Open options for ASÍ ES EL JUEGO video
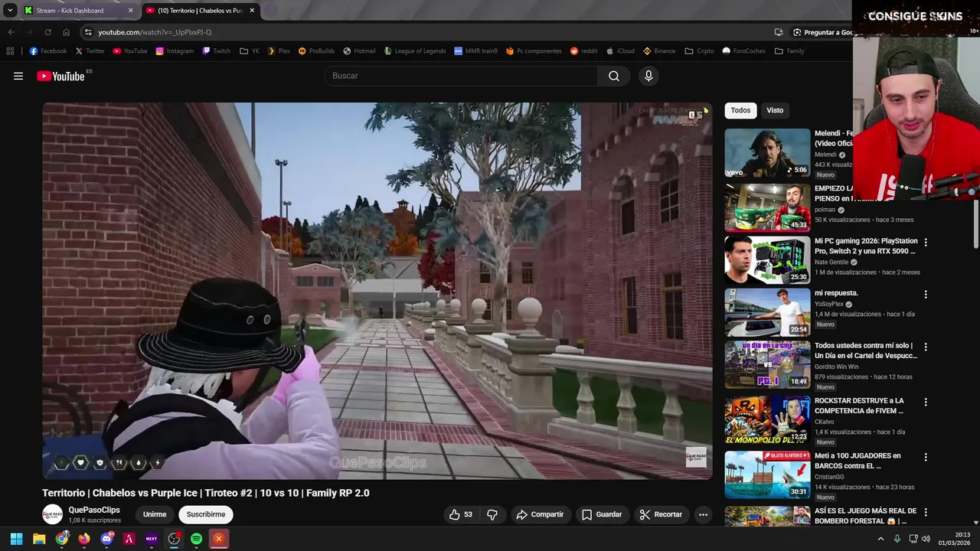The image size is (980, 551). 926,512
